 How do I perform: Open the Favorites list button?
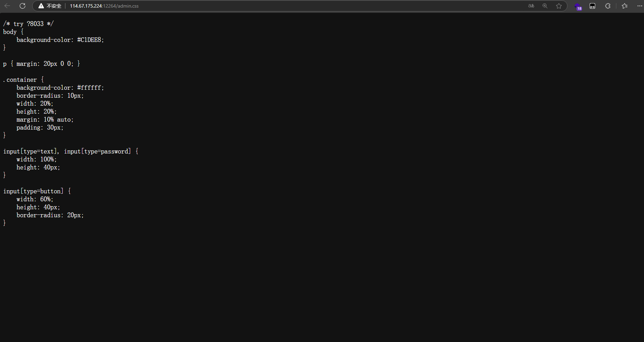pyautogui.click(x=625, y=6)
